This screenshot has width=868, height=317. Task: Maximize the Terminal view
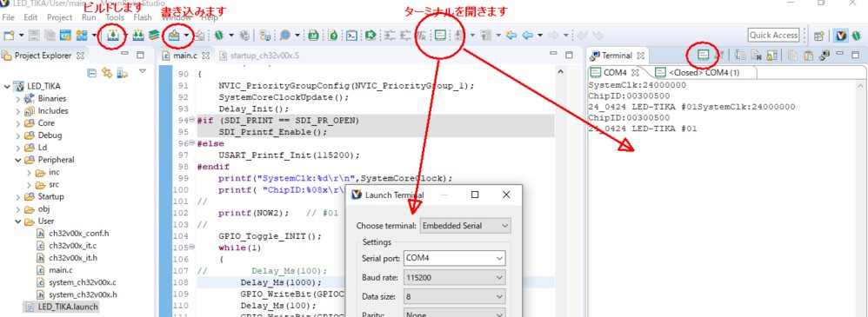point(855,55)
